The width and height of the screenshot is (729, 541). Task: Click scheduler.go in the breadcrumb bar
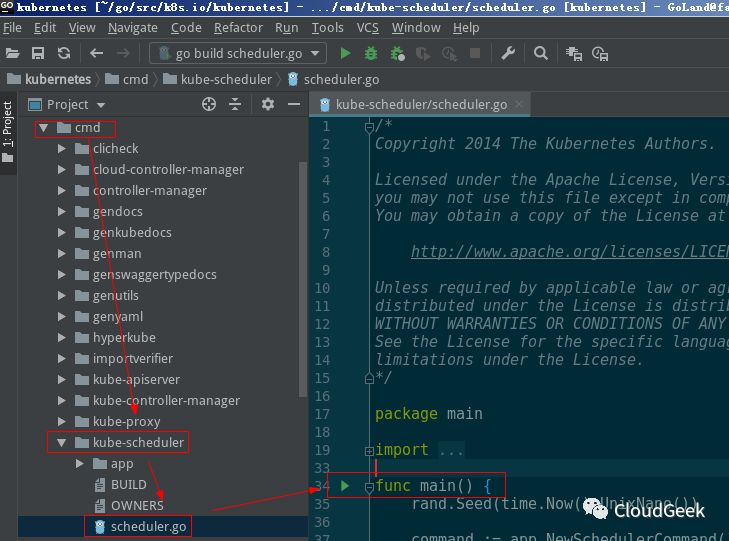[333, 79]
